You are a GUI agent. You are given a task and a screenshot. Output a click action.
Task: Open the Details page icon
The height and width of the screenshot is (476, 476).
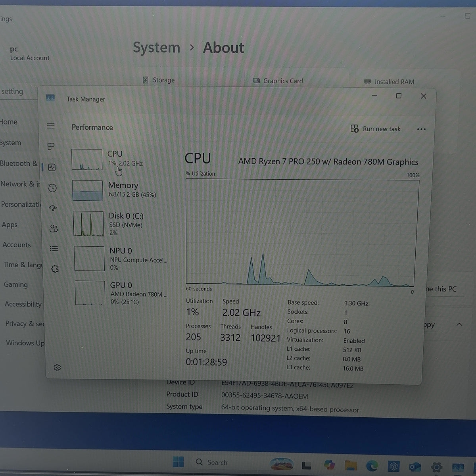pyautogui.click(x=54, y=249)
